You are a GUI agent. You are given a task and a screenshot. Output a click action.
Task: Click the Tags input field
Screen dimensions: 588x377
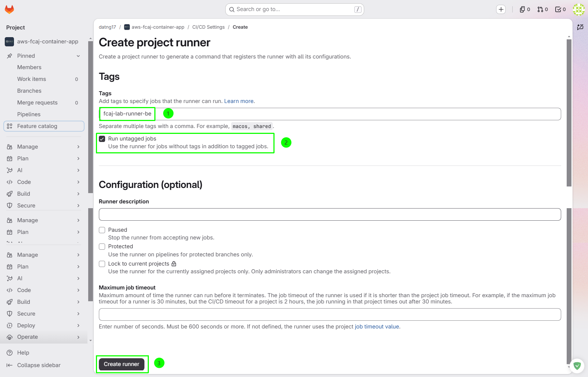point(330,114)
